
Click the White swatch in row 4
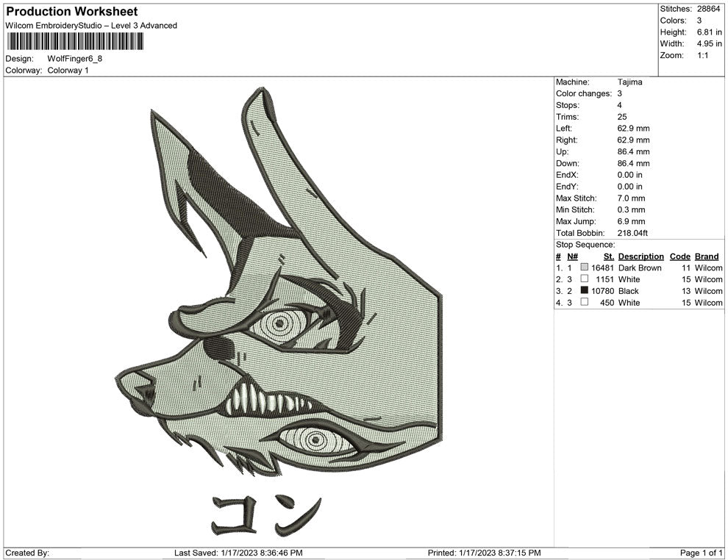pos(583,303)
